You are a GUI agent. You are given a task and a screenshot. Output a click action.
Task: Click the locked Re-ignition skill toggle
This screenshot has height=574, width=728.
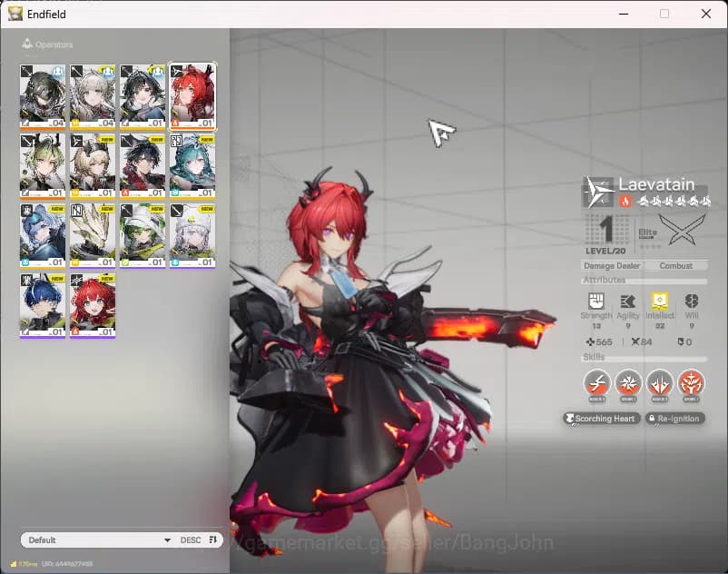coord(675,418)
